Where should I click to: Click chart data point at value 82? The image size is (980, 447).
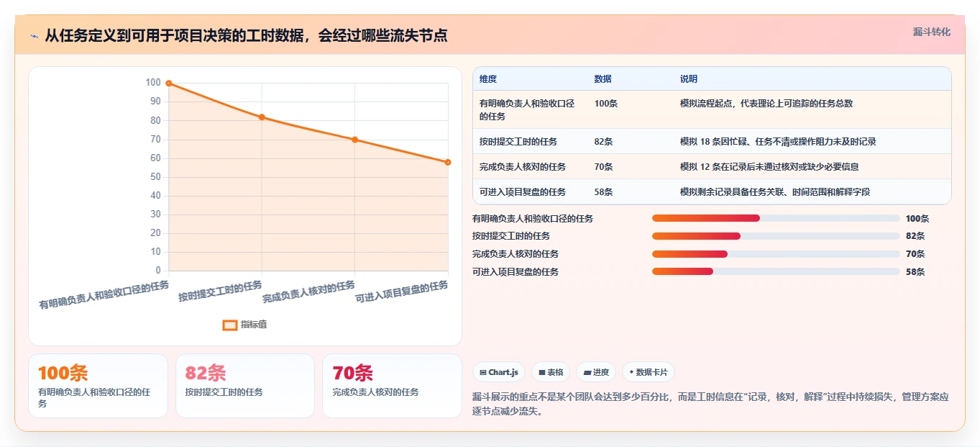tap(262, 117)
